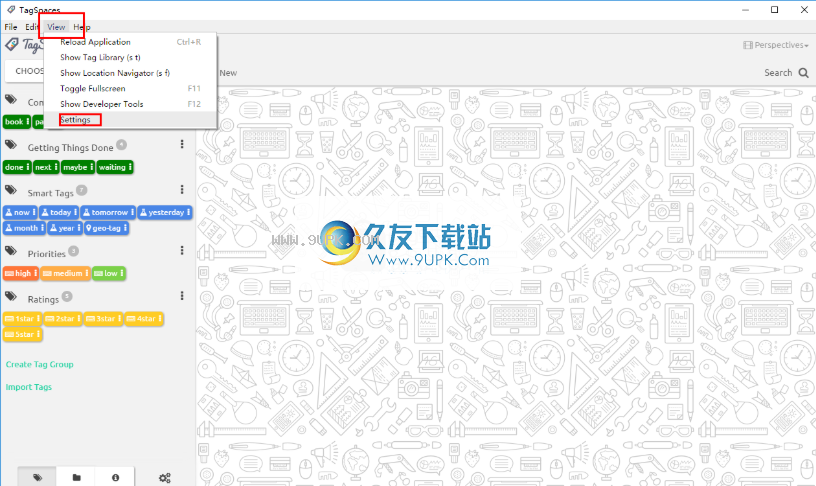Open Getting Things Done group options menu
The height and width of the screenshot is (486, 816).
(x=182, y=144)
